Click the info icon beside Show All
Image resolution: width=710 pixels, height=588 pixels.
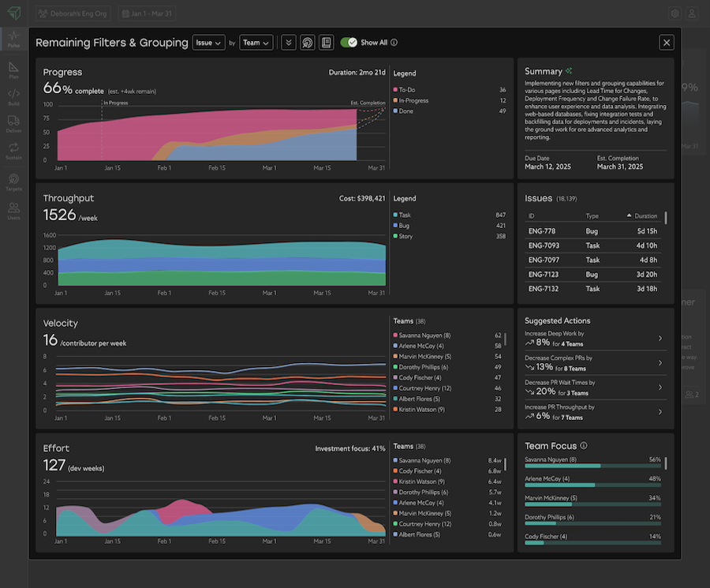coord(394,43)
